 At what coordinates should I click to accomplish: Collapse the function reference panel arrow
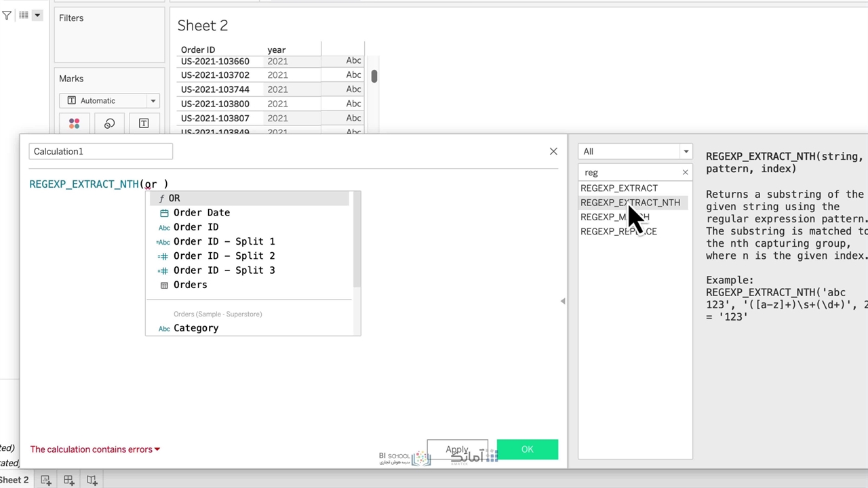pos(562,301)
